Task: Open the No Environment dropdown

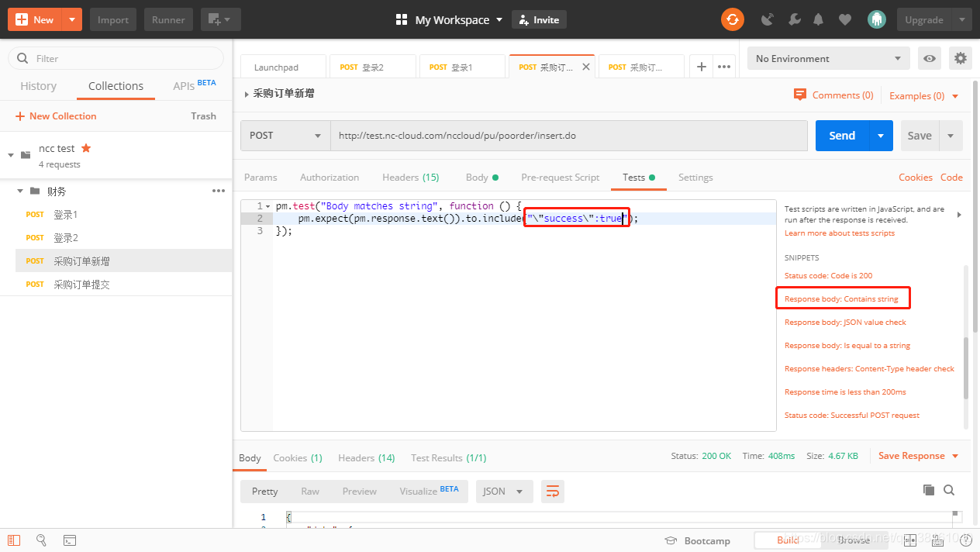Action: pyautogui.click(x=828, y=58)
